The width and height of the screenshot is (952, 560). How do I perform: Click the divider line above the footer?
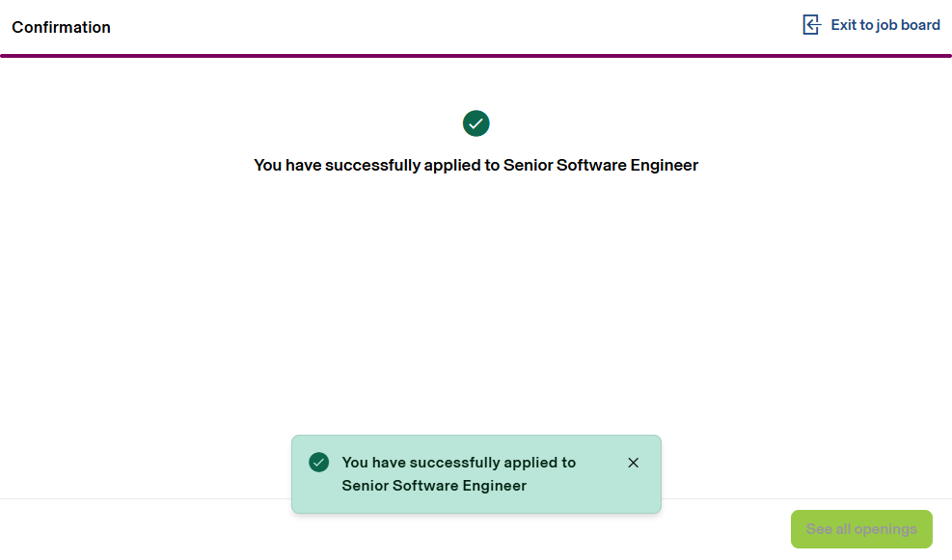click(x=145, y=498)
